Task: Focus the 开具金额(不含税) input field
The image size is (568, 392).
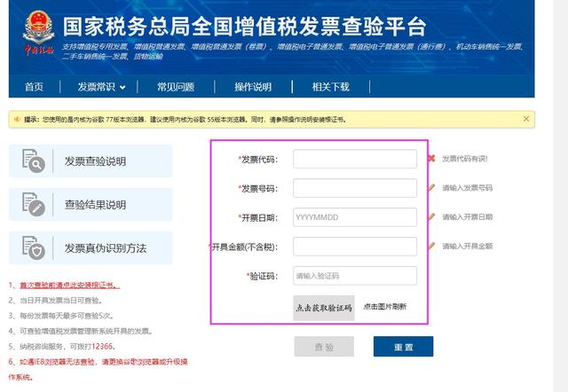Action: tap(355, 247)
